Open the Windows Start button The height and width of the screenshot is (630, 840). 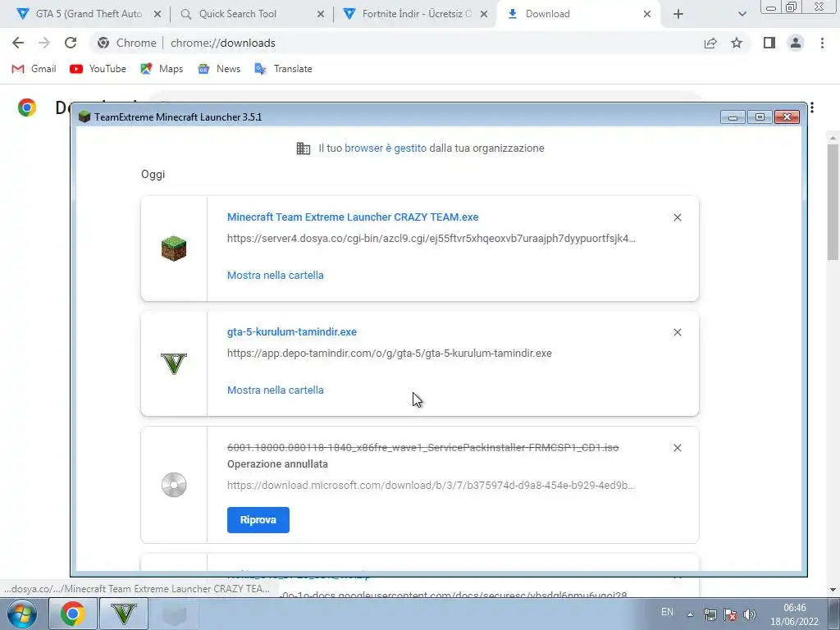pos(22,614)
